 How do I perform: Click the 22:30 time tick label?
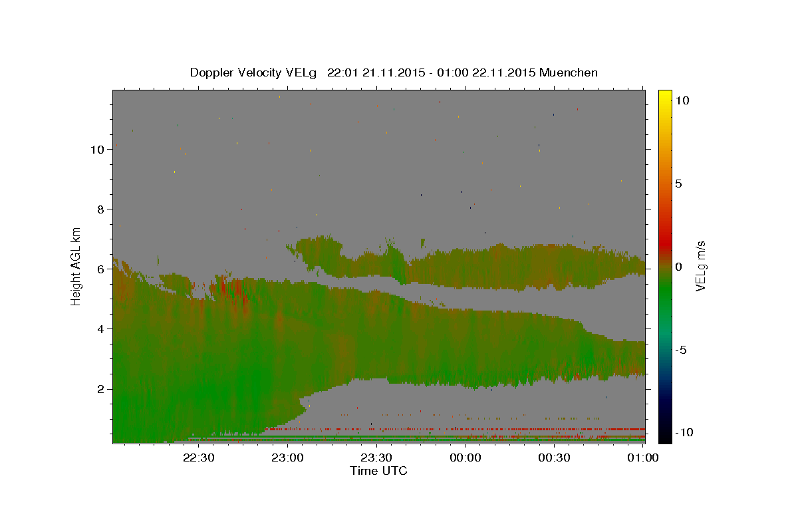(x=199, y=458)
